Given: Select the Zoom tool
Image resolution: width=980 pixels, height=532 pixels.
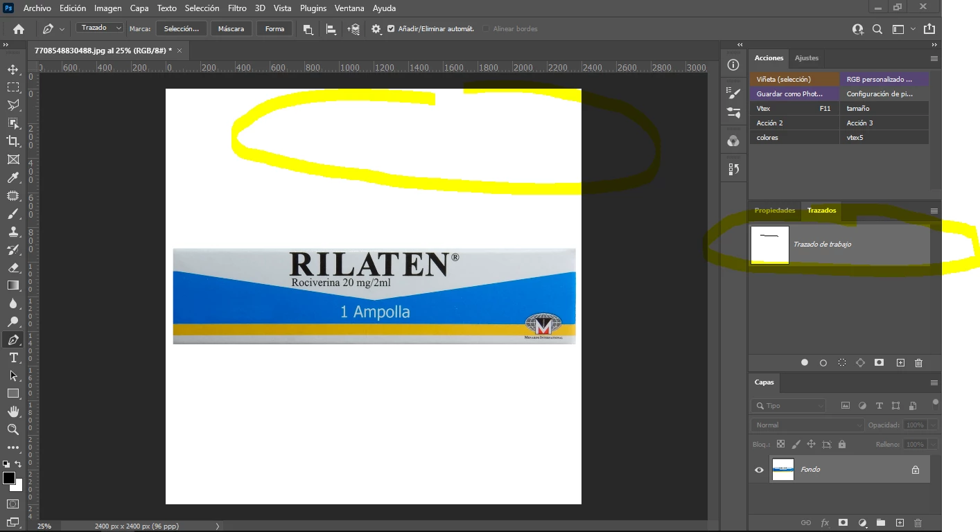Looking at the screenshot, I should (x=12, y=429).
